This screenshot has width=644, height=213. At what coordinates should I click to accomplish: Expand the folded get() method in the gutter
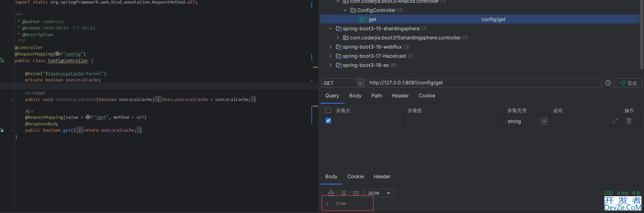[12, 130]
